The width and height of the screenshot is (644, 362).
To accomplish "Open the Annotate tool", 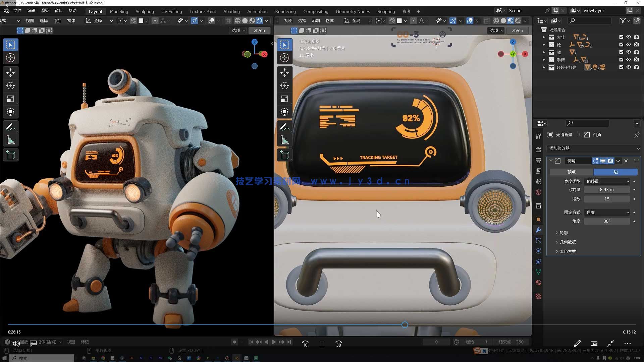I will pyautogui.click(x=11, y=126).
